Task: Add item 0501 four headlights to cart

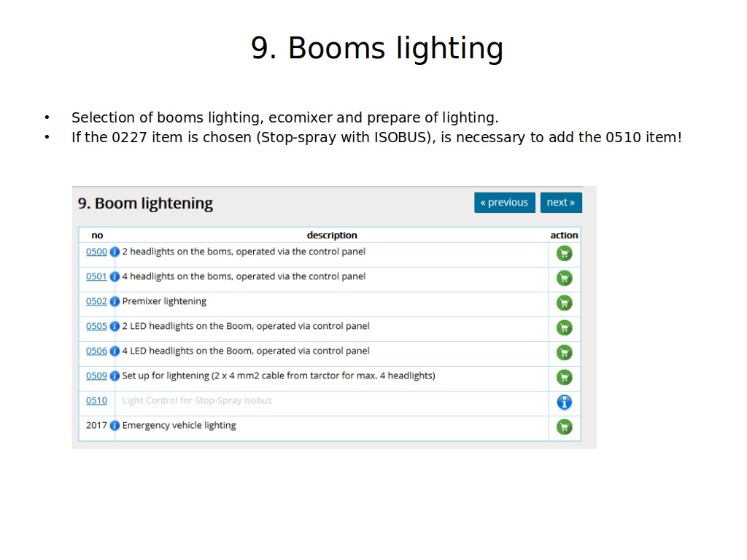Action: (x=564, y=279)
